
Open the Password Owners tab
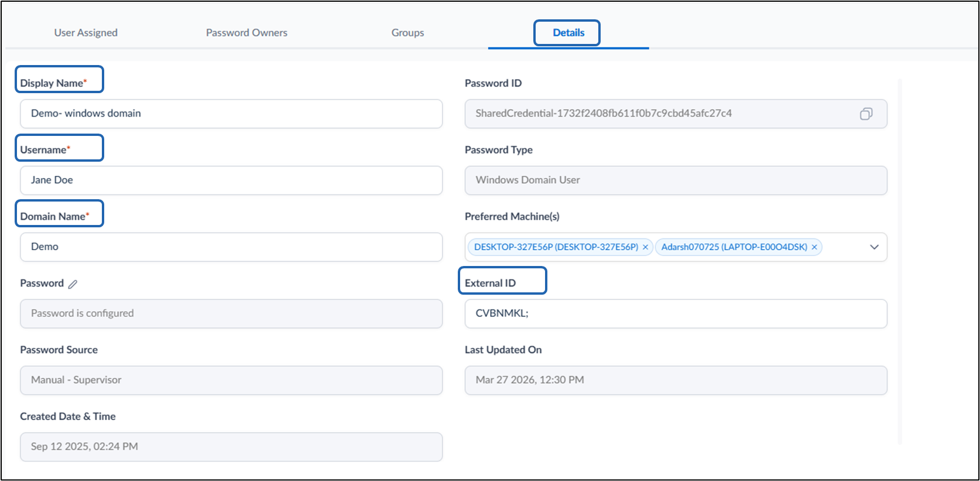(x=246, y=33)
